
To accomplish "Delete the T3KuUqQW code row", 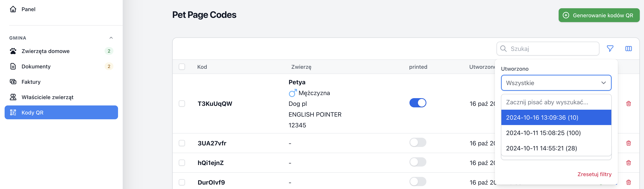I will point(628,103).
